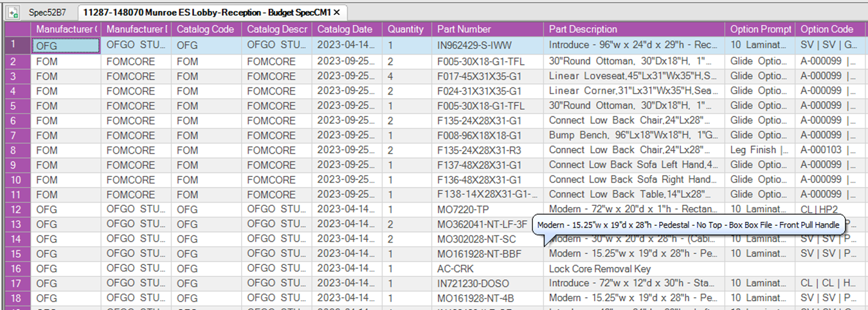Close the Munroe ES Lobby-Reception Budget tab

point(337,12)
